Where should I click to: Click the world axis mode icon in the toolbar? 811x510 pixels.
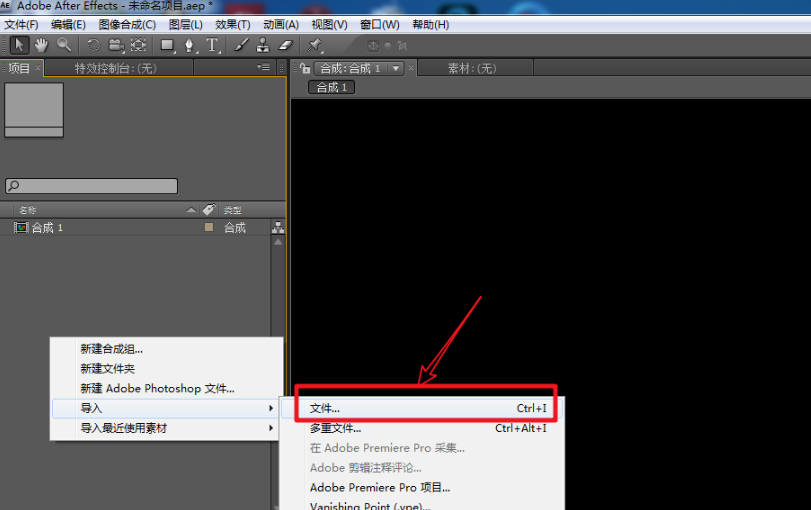tap(388, 46)
